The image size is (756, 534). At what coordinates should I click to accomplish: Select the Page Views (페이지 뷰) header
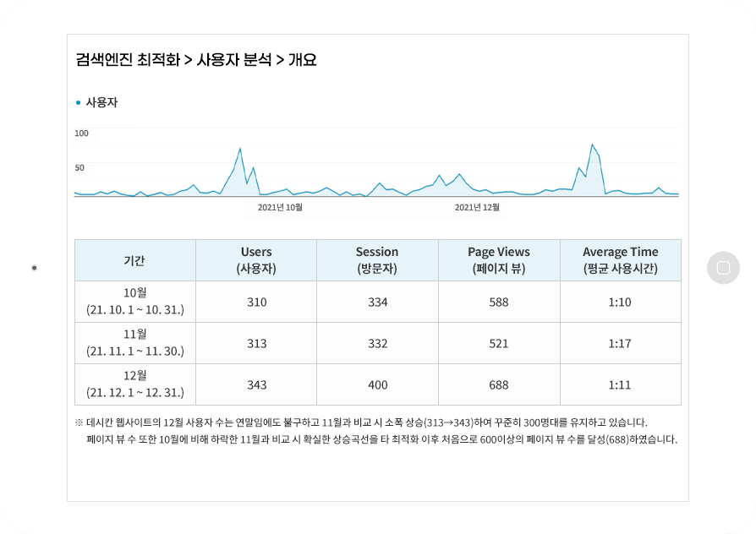pyautogui.click(x=499, y=260)
